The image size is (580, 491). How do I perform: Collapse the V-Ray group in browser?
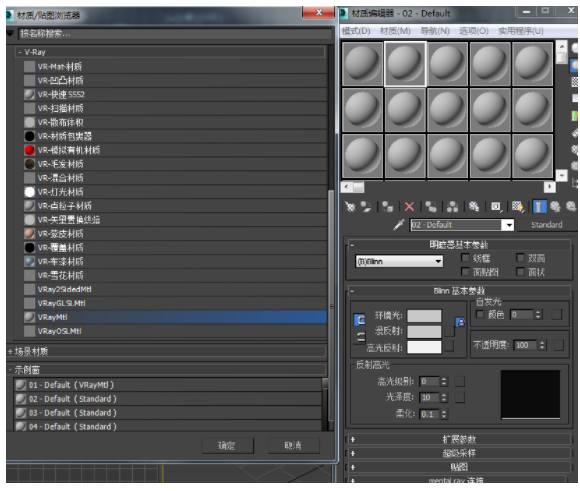20,52
